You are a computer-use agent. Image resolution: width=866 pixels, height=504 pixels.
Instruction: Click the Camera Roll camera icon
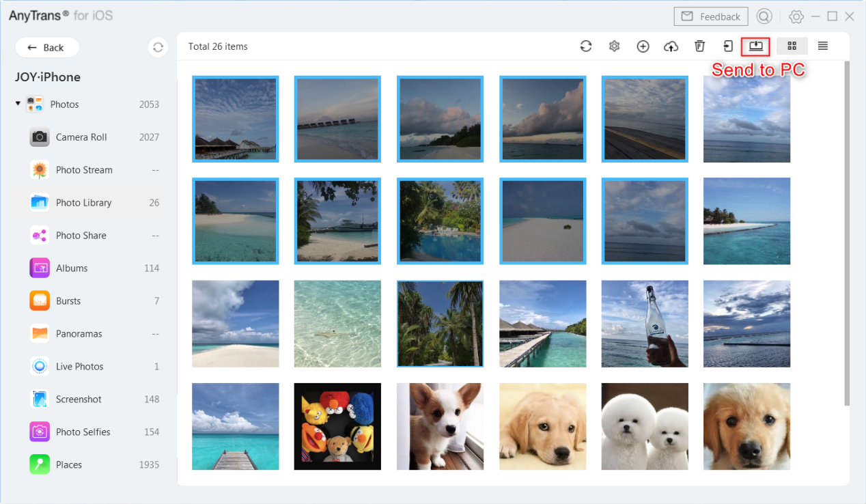[x=39, y=137]
